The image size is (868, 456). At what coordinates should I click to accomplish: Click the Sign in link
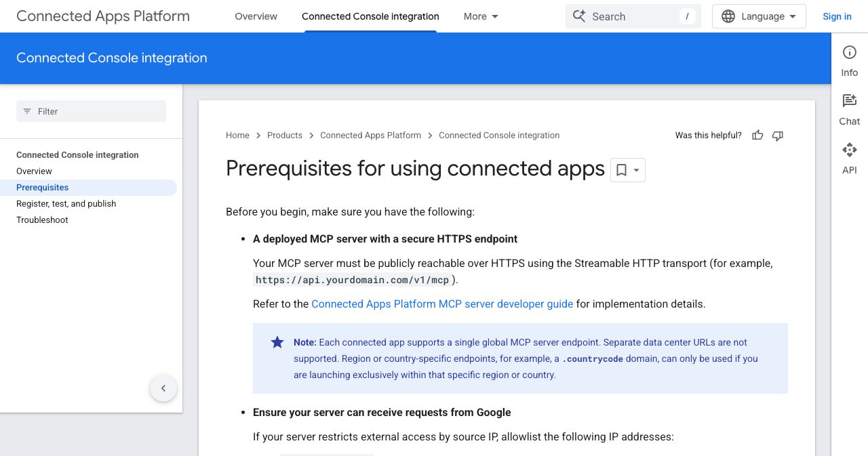click(837, 16)
